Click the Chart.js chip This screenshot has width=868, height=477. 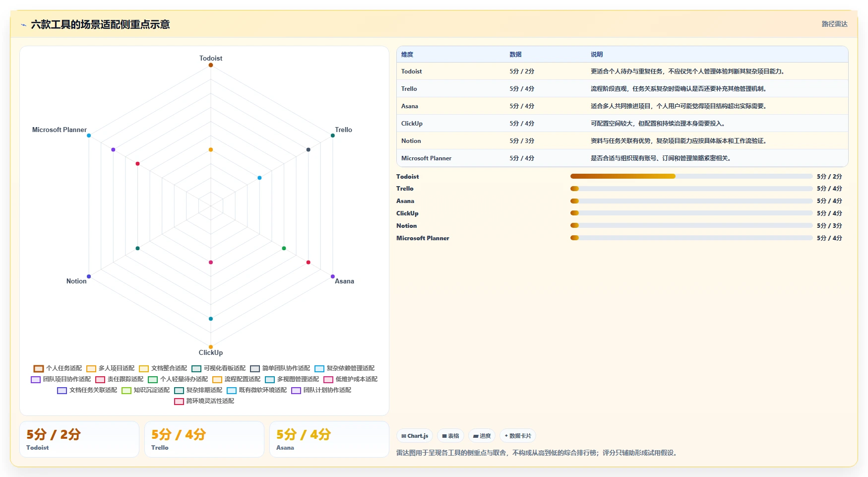(x=415, y=436)
